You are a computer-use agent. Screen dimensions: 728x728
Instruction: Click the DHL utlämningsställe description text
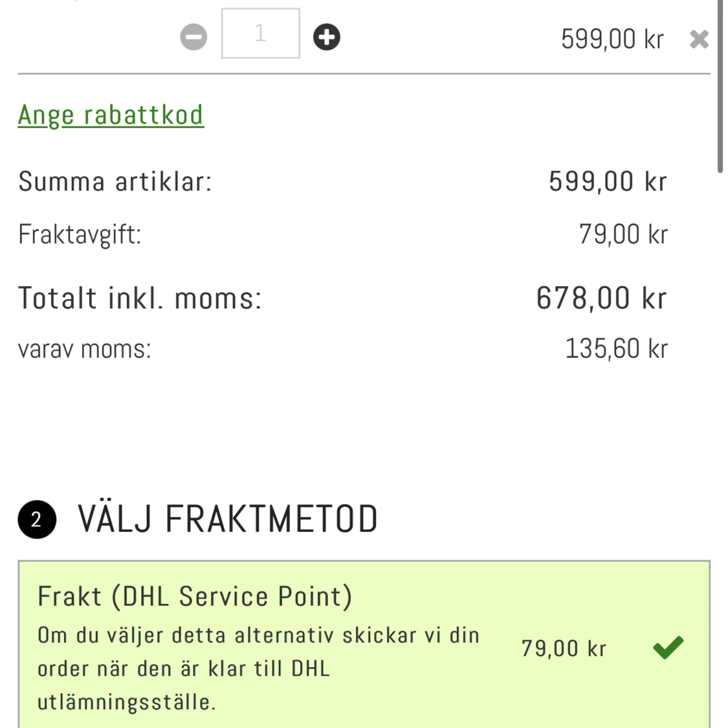pos(258,668)
